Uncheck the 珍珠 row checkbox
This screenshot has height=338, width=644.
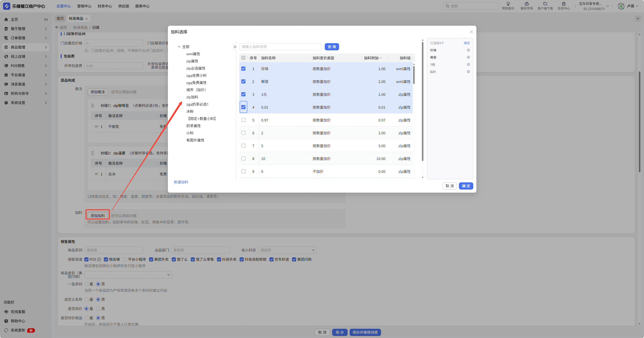click(243, 69)
